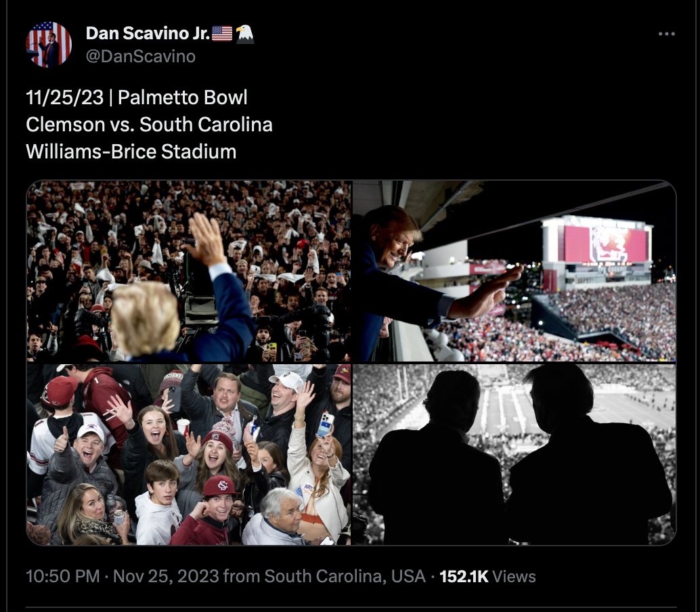This screenshot has width=700, height=612.
Task: View the 152.1K Views count
Action: click(487, 576)
